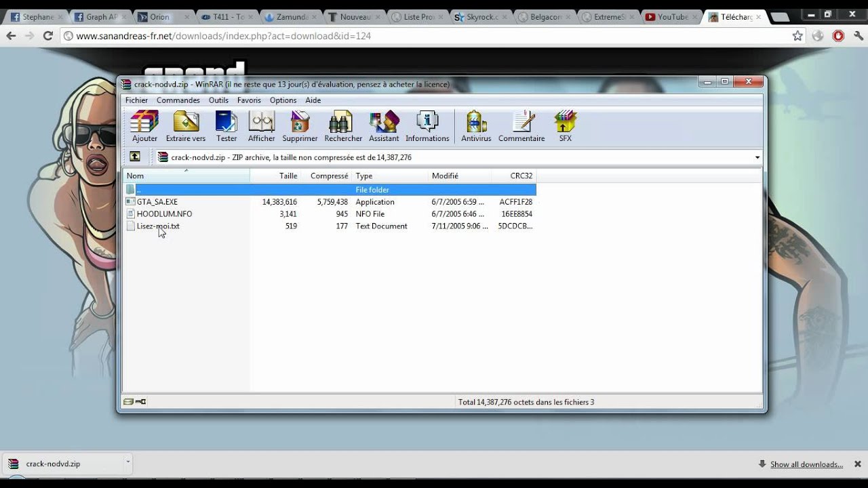Click the Afficher toolbar icon
This screenshot has height=488, width=868.
261,122
